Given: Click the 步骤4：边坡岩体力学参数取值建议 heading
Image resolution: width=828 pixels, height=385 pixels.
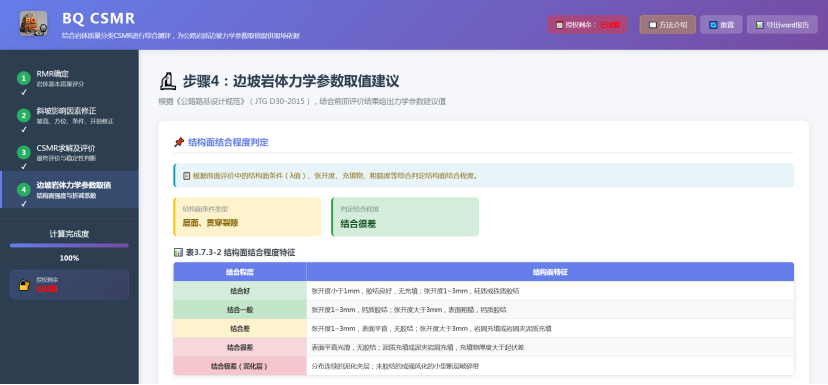Looking at the screenshot, I should (291, 81).
